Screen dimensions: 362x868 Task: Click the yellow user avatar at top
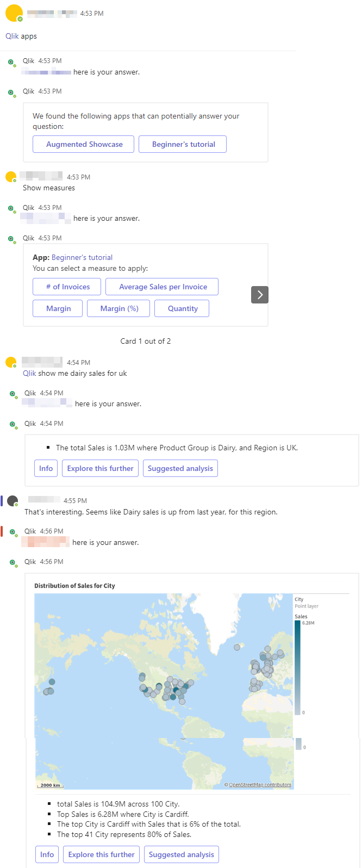[14, 13]
